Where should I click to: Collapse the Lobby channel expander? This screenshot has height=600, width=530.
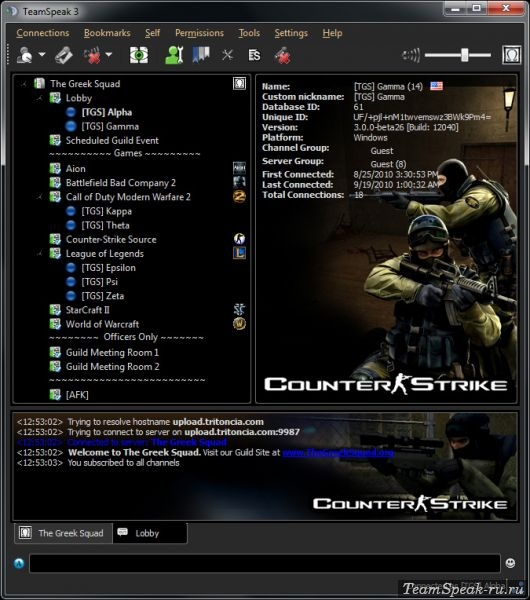tap(39, 98)
